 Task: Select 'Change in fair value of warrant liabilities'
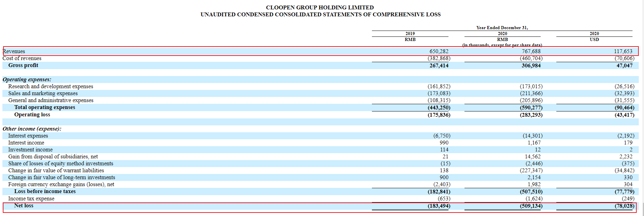[x=56, y=171]
